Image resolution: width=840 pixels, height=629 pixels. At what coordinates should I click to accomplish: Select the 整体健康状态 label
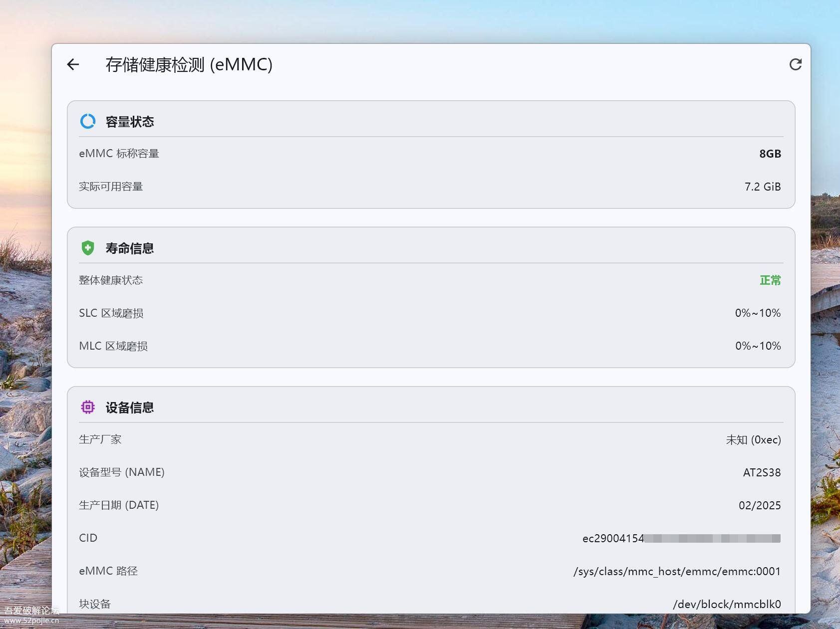tap(111, 280)
